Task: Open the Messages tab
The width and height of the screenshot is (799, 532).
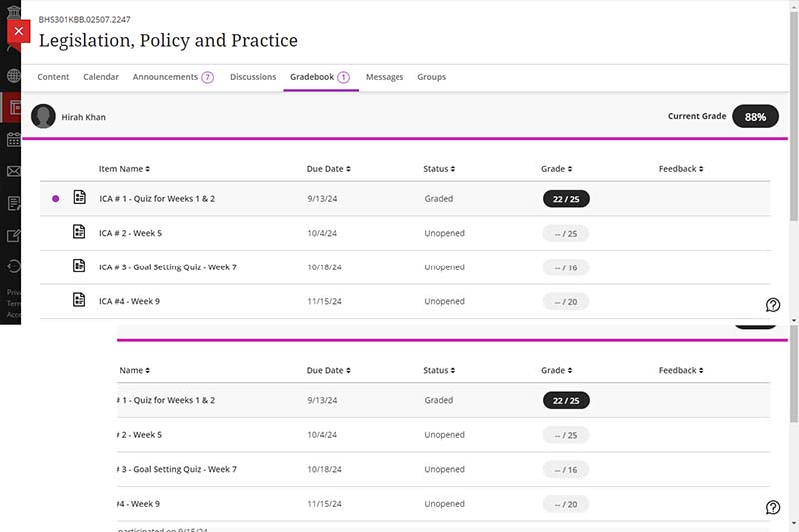Action: click(x=385, y=77)
